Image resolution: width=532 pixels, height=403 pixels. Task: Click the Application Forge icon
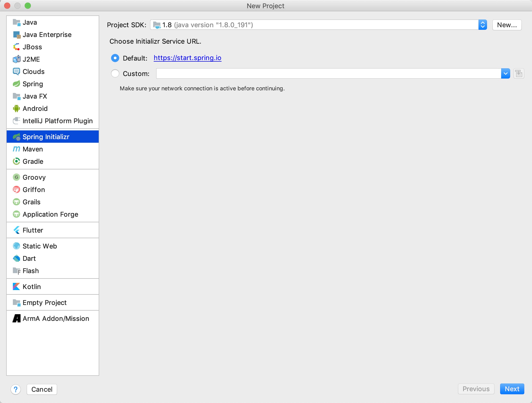[x=16, y=214]
